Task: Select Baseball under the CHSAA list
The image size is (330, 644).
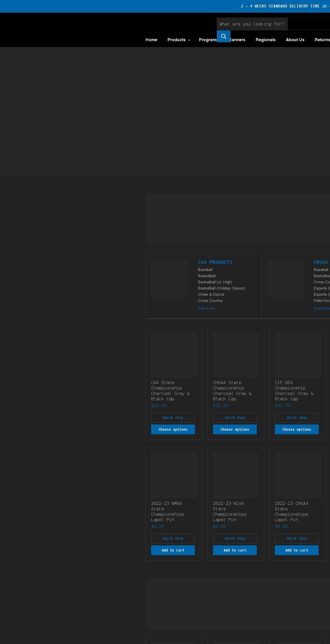Action: click(x=321, y=270)
